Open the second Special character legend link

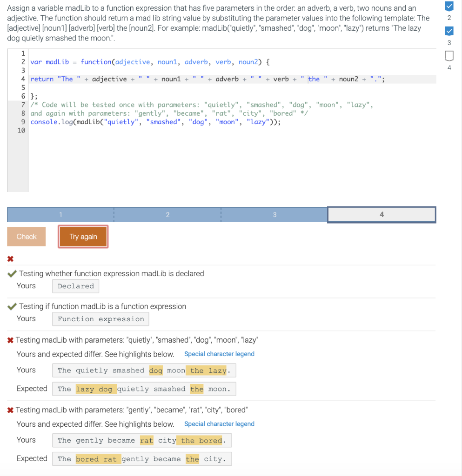click(219, 424)
